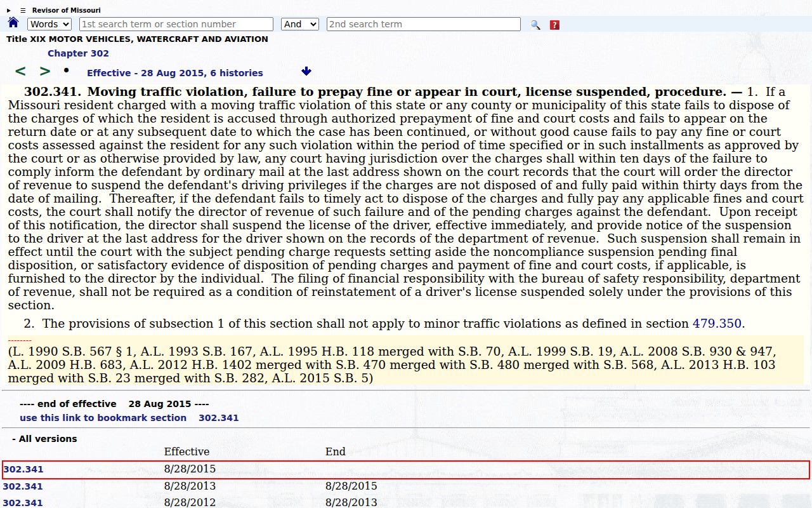Follow the section 479.350 link
The width and height of the screenshot is (812, 508).
point(717,324)
